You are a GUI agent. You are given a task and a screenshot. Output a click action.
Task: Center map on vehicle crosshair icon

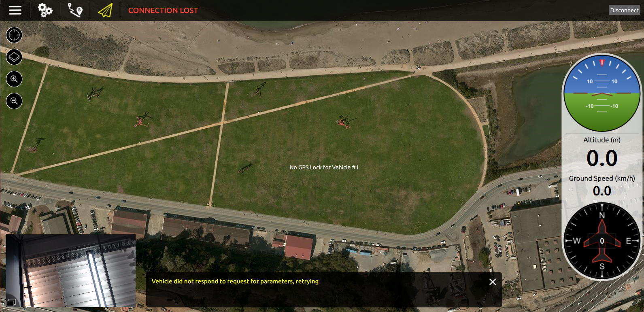tap(14, 35)
